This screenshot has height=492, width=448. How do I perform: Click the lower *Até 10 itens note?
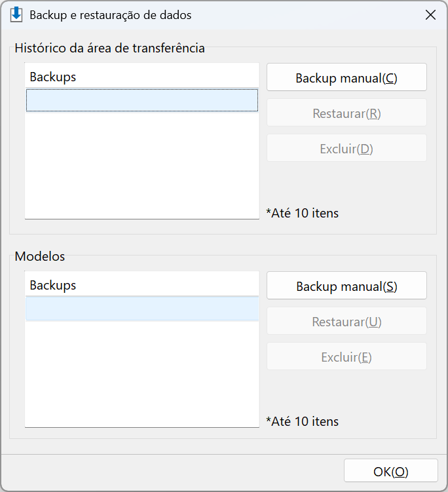(x=303, y=421)
